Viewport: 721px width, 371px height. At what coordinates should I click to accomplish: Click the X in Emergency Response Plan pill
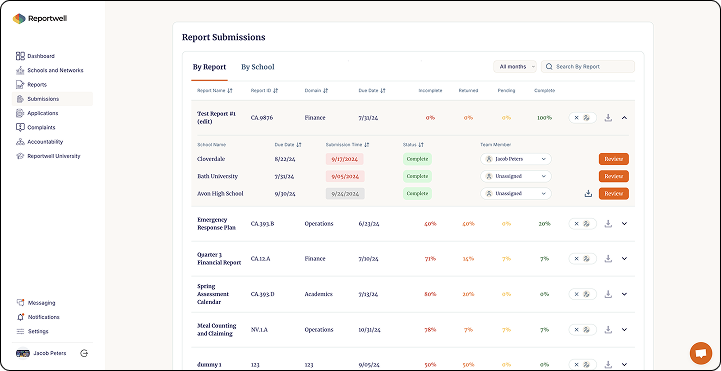pos(577,224)
